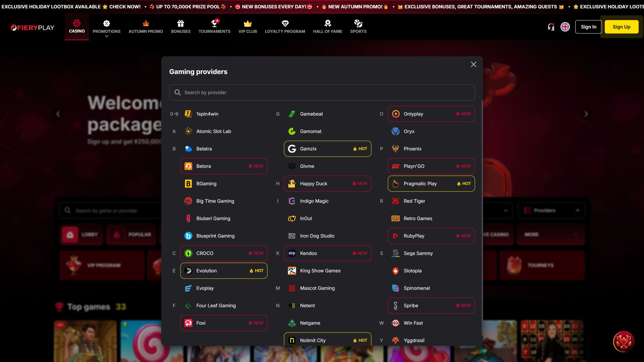Select the Atomic Slot Lab provider
The image size is (644, 362).
[224, 131]
